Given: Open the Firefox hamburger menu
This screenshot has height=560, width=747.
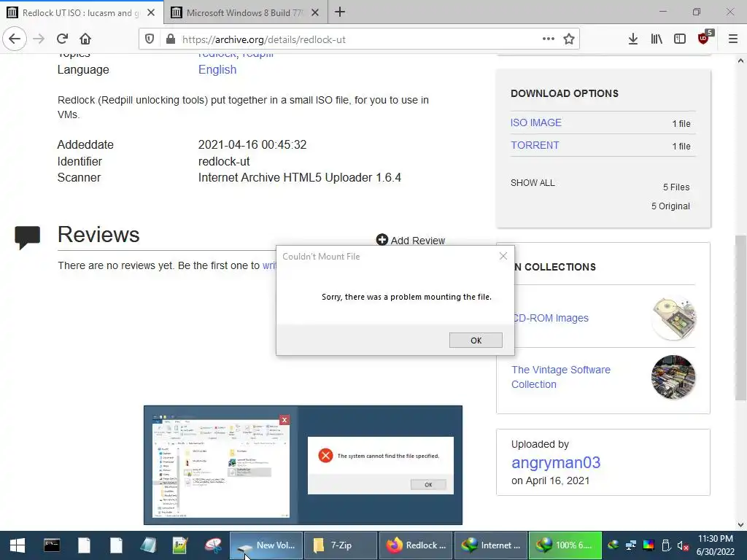Looking at the screenshot, I should [x=733, y=39].
